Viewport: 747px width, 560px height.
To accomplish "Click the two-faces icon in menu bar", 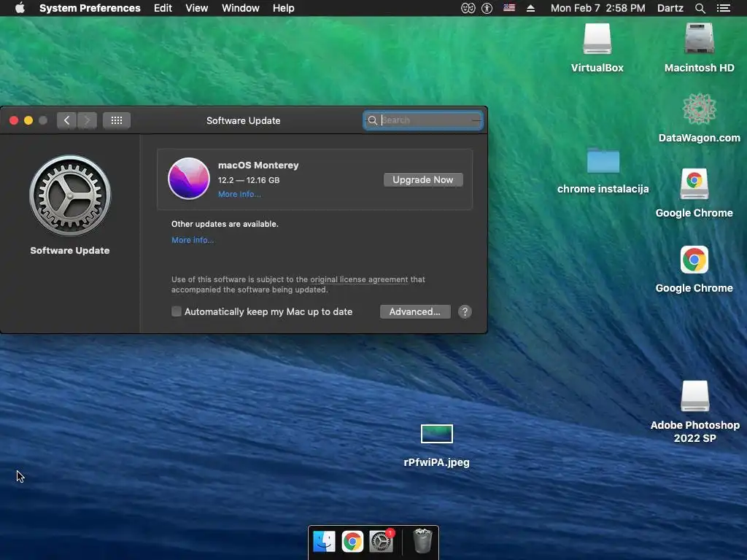I will tap(468, 8).
